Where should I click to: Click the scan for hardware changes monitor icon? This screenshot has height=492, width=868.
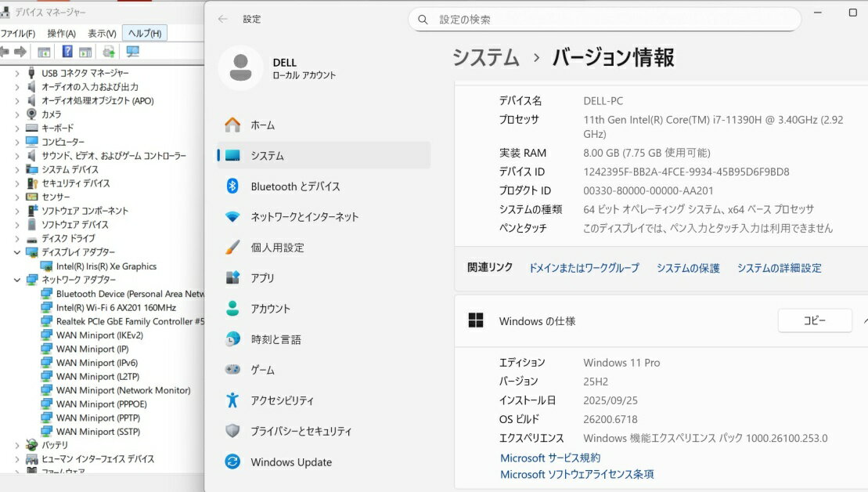[132, 52]
